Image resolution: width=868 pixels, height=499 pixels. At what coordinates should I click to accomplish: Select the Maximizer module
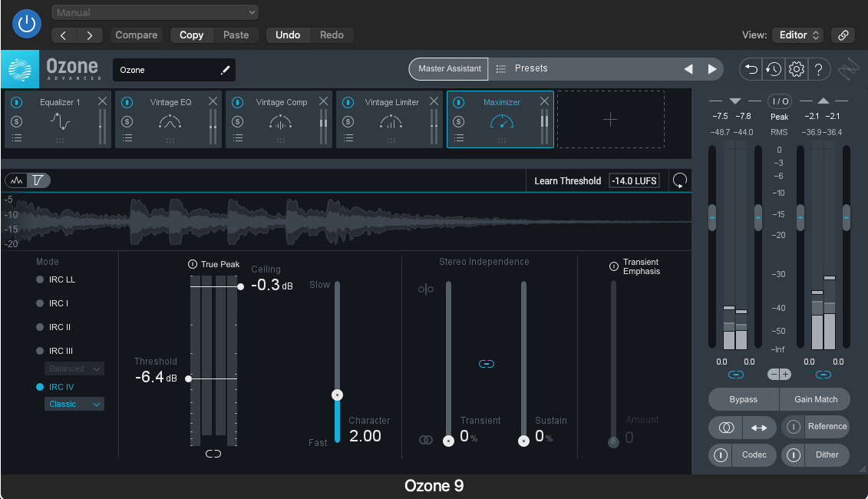500,119
